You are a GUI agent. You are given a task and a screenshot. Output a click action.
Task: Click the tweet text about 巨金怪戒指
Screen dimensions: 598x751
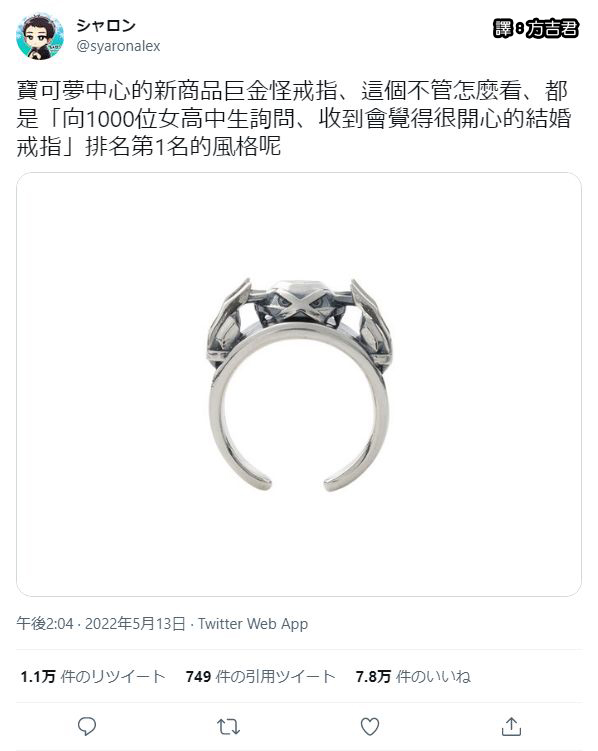pos(293,118)
